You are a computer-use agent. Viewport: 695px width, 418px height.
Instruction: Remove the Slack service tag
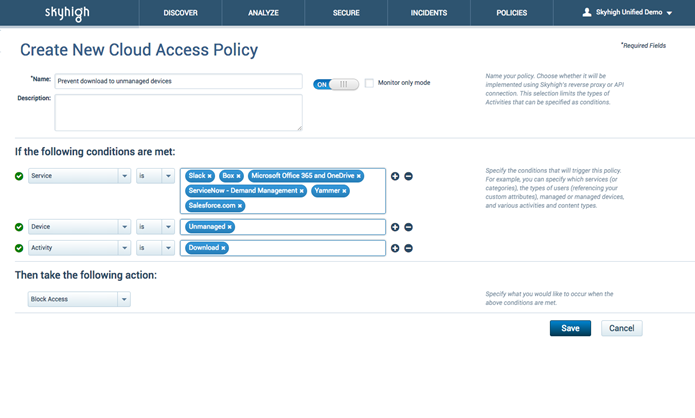coord(210,176)
